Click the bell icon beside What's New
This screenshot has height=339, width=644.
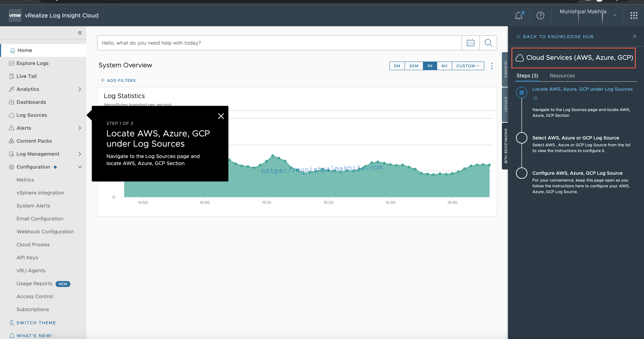(12, 336)
